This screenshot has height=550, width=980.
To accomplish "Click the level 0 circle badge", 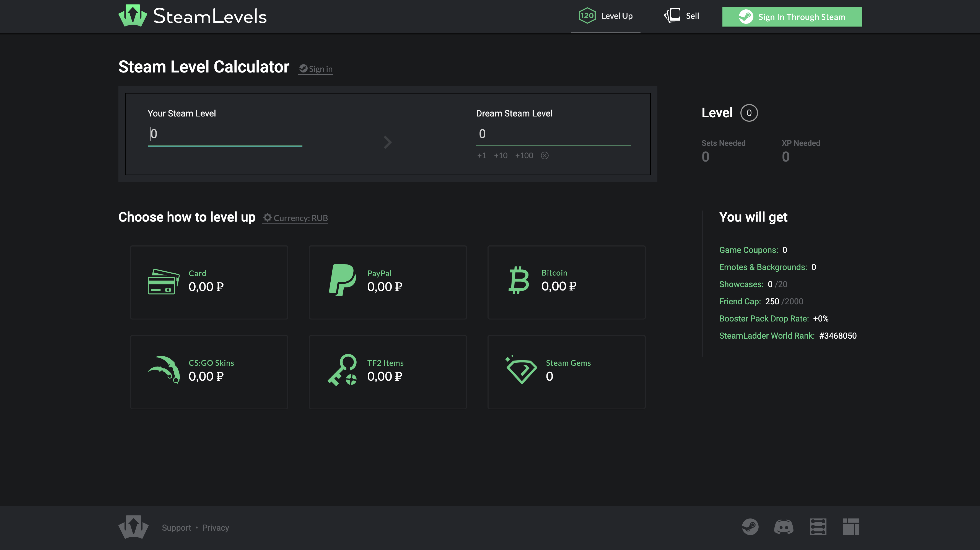I will tap(749, 113).
